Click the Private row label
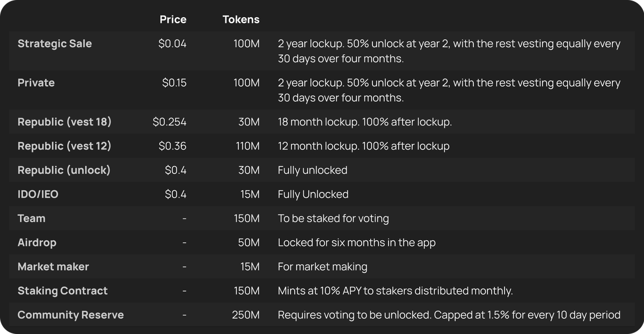 pyautogui.click(x=36, y=83)
